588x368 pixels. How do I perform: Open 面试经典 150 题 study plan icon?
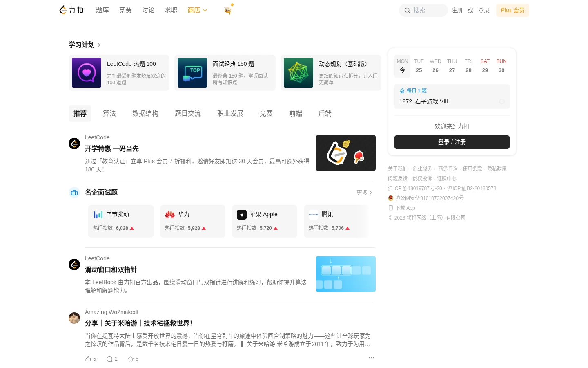pos(192,73)
